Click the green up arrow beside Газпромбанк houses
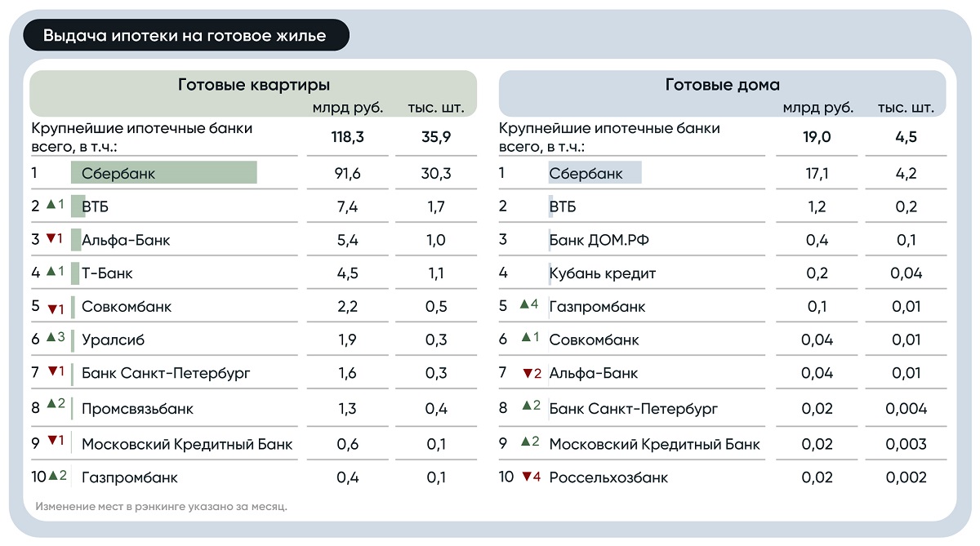 click(524, 304)
